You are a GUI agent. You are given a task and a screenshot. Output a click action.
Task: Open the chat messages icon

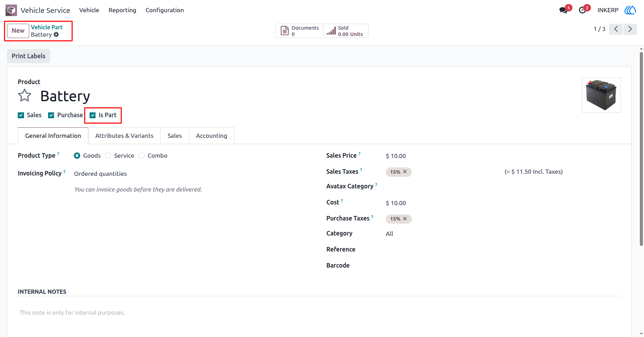[x=563, y=10]
